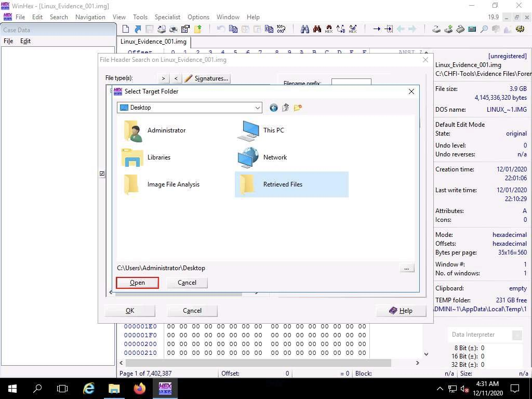Select the Libraries folder
The height and width of the screenshot is (399, 532).
147,157
